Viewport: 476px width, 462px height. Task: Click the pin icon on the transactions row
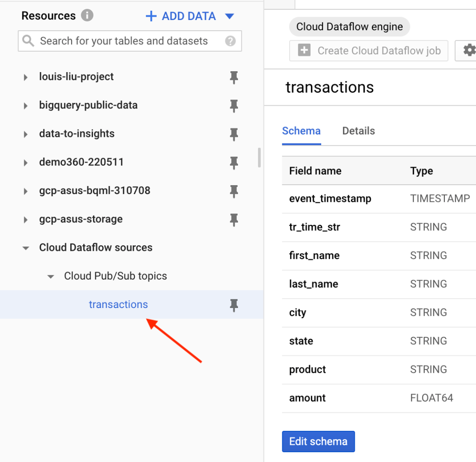pos(234,305)
